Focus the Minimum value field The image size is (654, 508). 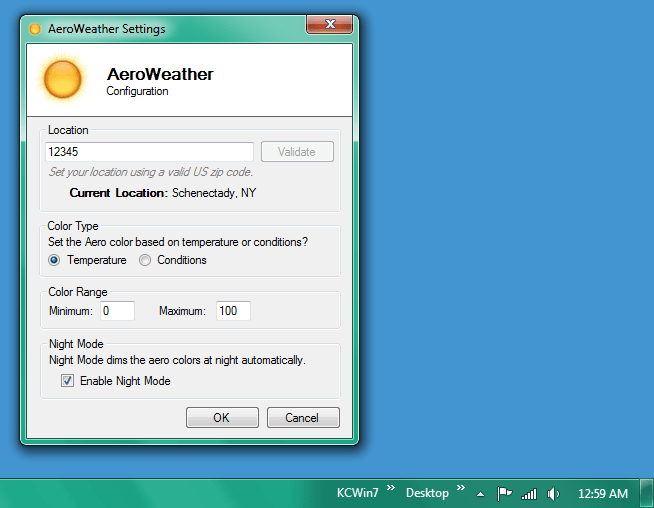pyautogui.click(x=117, y=311)
